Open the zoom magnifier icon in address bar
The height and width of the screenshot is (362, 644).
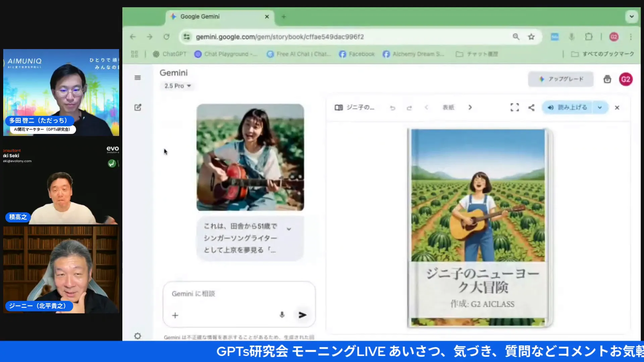coord(516,37)
